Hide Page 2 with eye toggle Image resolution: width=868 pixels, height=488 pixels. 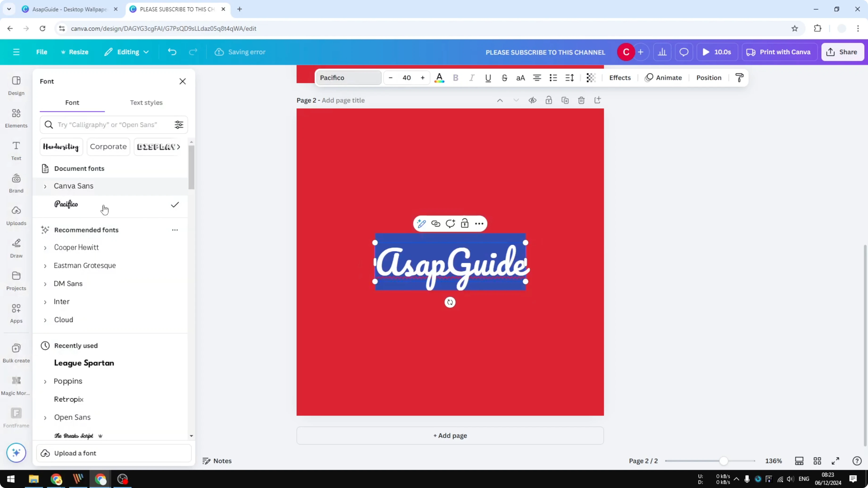[x=532, y=100]
